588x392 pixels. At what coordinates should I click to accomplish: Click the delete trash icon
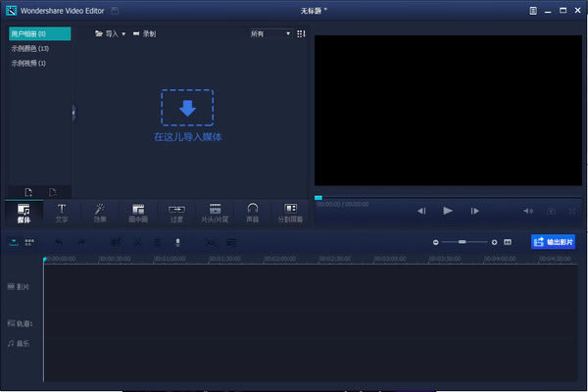[158, 243]
